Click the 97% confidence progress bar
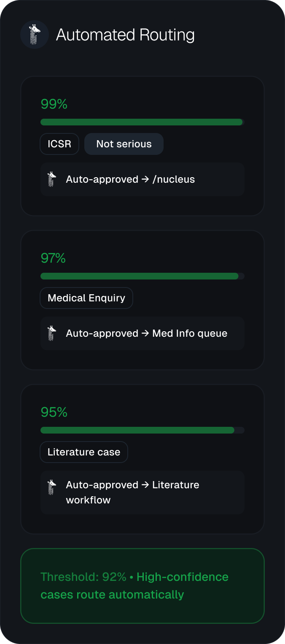The width and height of the screenshot is (285, 644). point(142,276)
